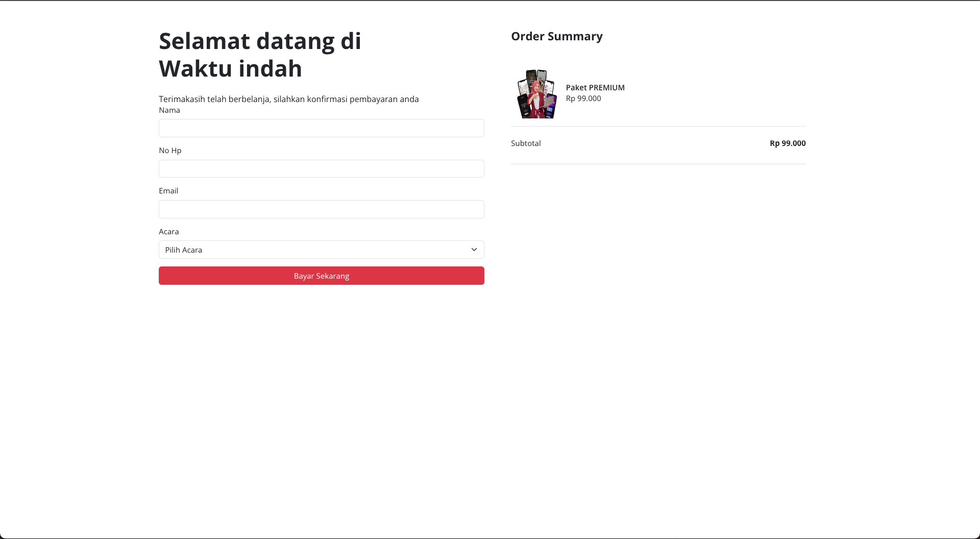Screen dimensions: 980x539
Task: Open the Pilih Acara dropdown
Action: click(321, 250)
